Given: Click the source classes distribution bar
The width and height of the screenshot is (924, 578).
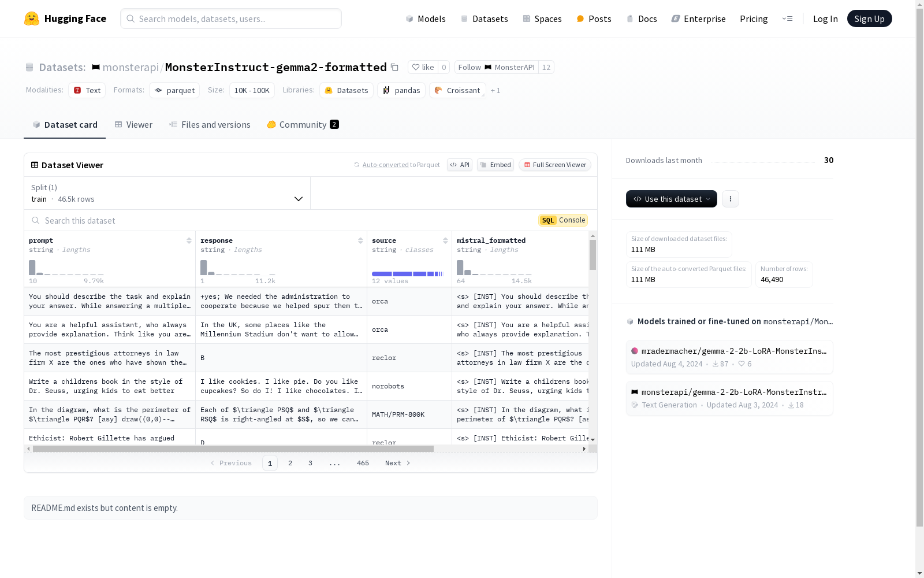Looking at the screenshot, I should (408, 274).
